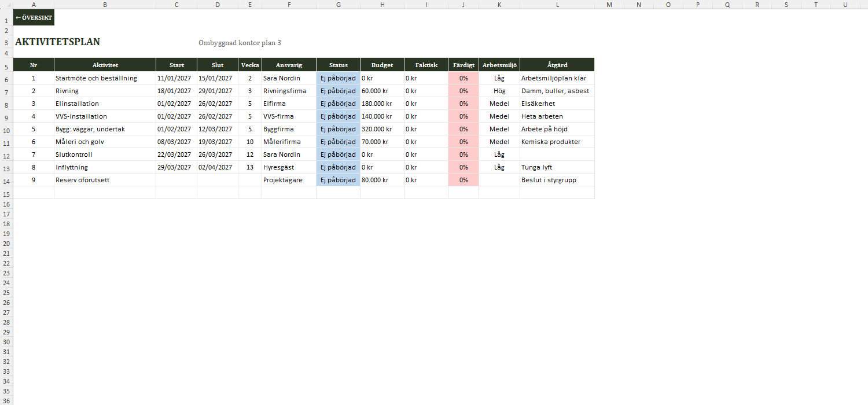Select the "AKTIVITETSPLAN" title cell

tap(57, 42)
